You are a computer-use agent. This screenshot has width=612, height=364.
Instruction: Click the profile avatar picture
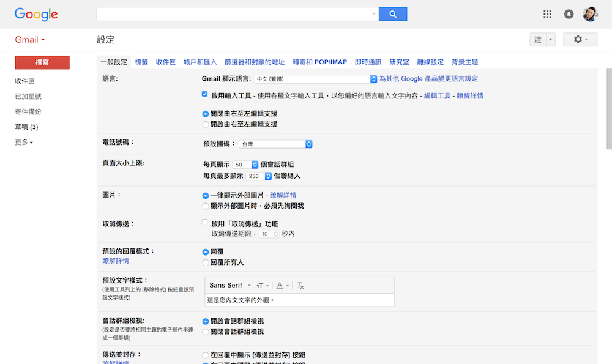(x=590, y=13)
